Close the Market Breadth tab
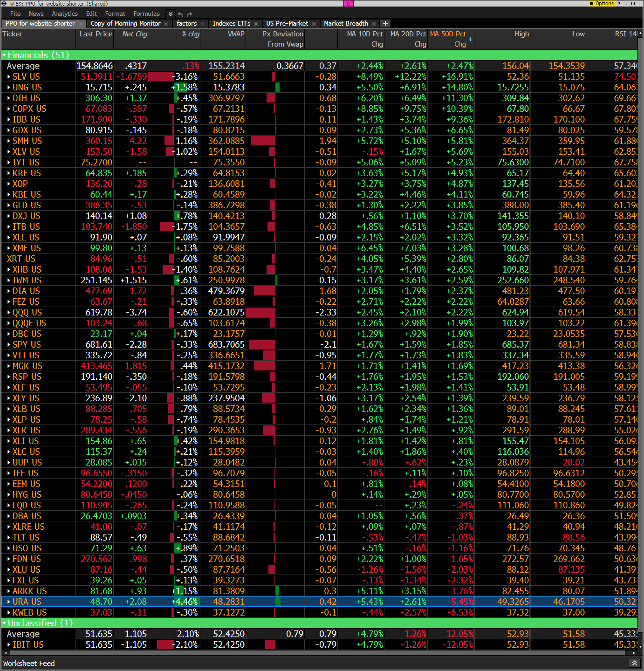Screen dimensions: 644x671 pos(374,24)
